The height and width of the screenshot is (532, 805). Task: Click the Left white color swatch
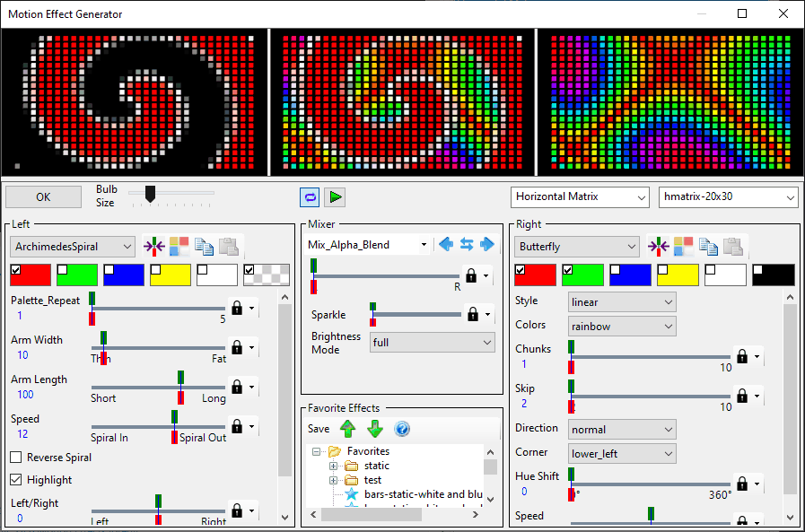click(x=217, y=275)
